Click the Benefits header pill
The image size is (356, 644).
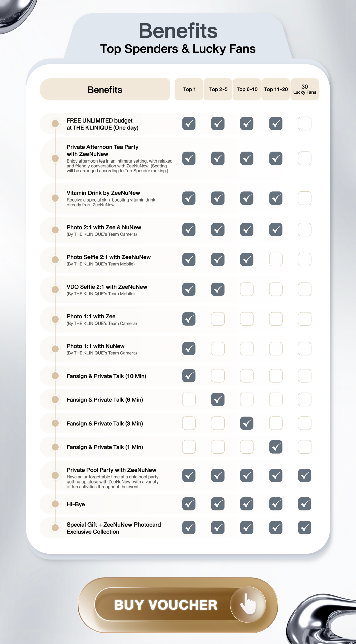pos(105,90)
